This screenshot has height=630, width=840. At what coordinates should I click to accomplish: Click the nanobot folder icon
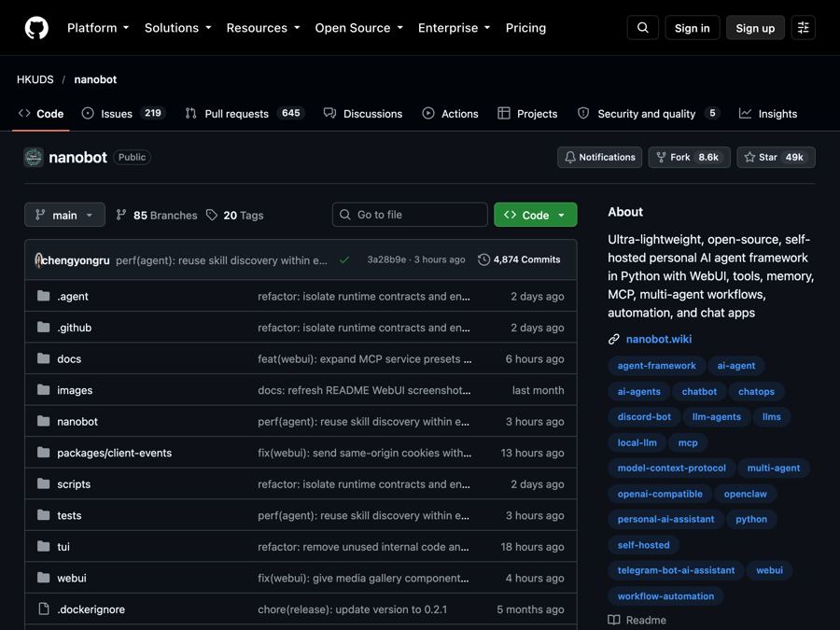(x=43, y=422)
